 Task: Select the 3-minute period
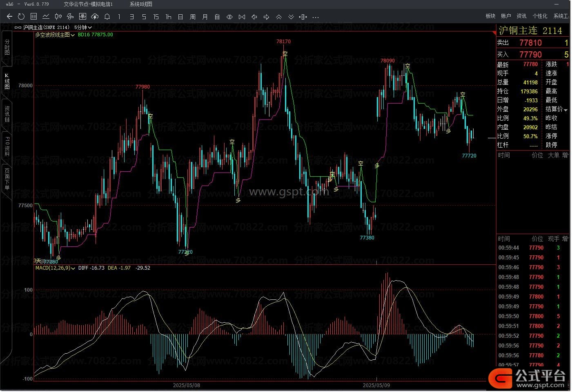point(131,17)
